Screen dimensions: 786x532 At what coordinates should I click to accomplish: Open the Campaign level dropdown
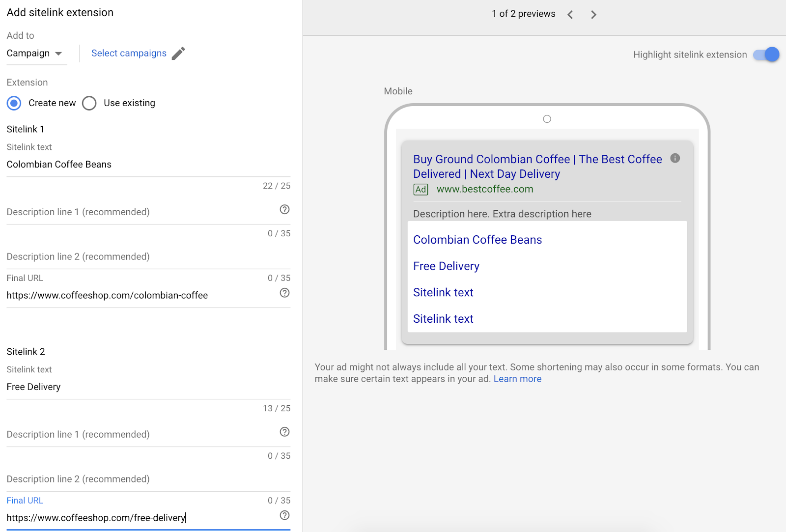34,54
